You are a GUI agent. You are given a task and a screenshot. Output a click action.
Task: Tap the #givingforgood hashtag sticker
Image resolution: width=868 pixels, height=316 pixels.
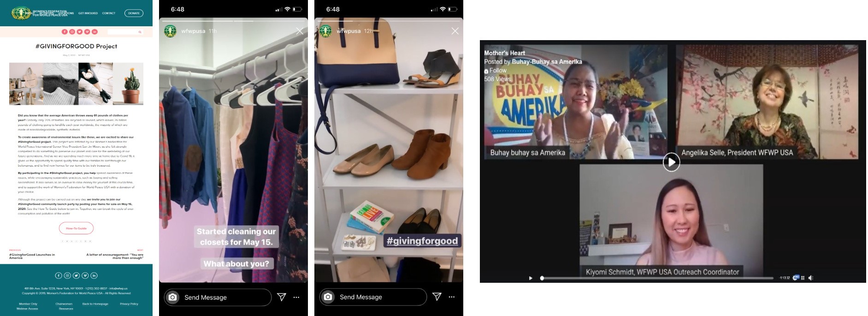(422, 241)
